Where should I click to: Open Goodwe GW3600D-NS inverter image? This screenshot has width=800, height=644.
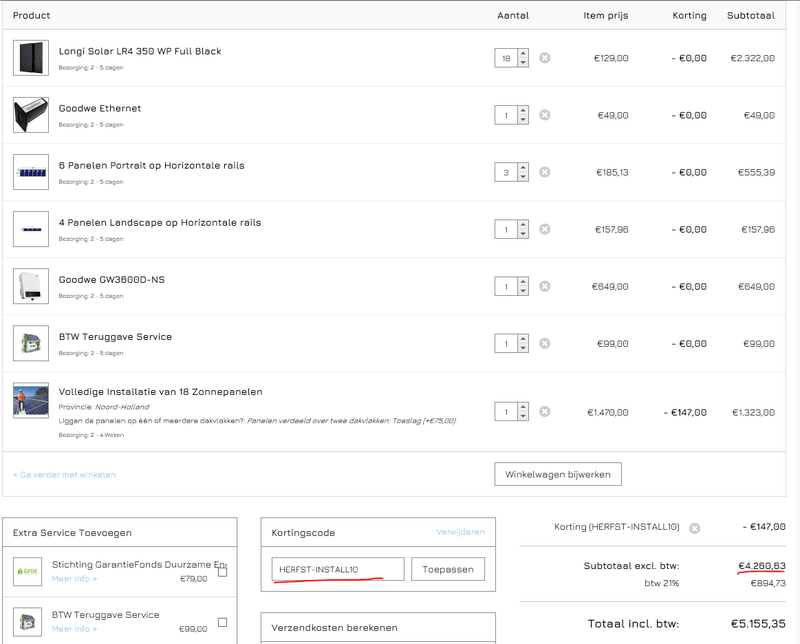click(x=31, y=286)
